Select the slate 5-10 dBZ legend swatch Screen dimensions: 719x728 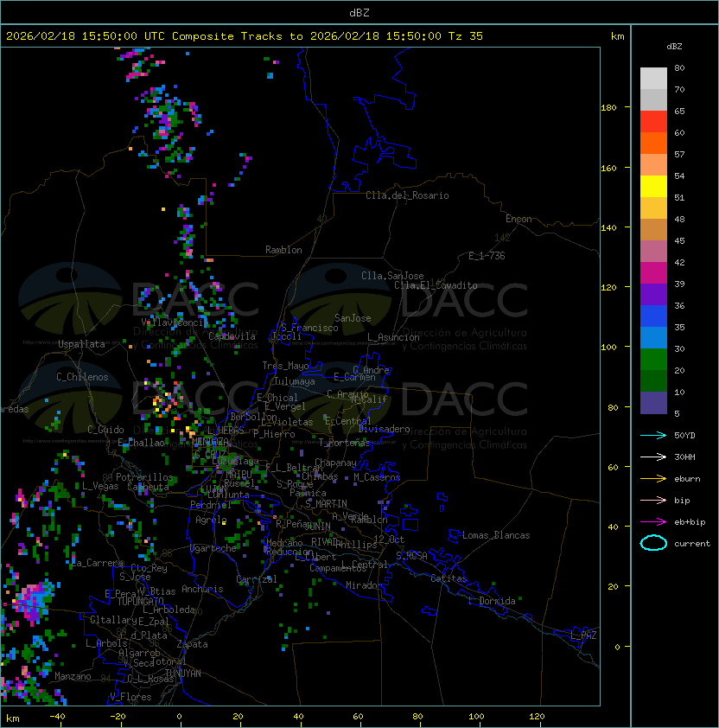(x=653, y=403)
